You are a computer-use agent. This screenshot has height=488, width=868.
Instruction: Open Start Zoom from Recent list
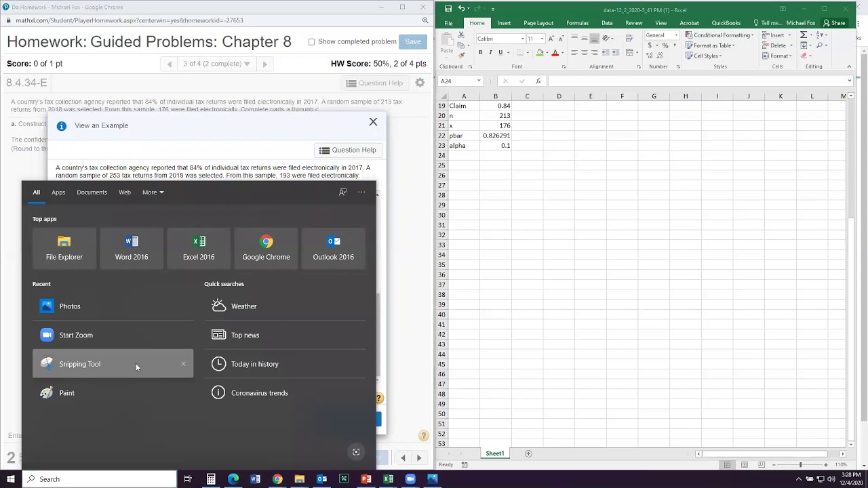pyautogui.click(x=113, y=335)
